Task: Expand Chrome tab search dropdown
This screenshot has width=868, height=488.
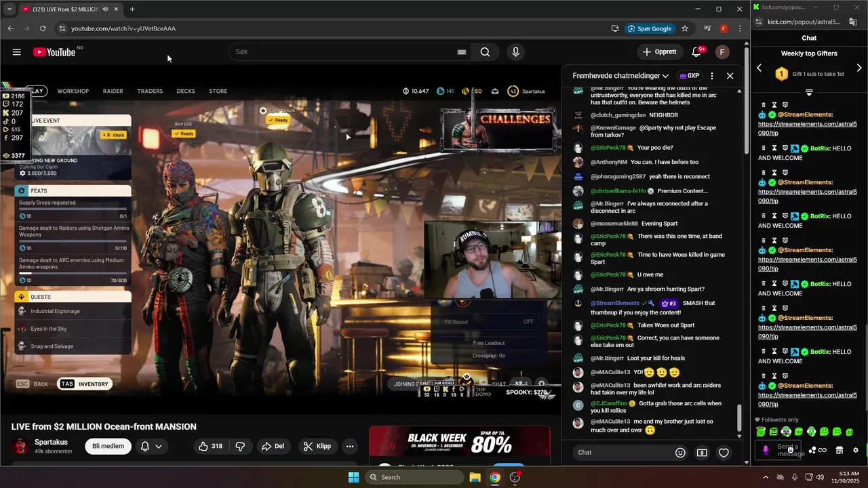Action: [x=9, y=9]
